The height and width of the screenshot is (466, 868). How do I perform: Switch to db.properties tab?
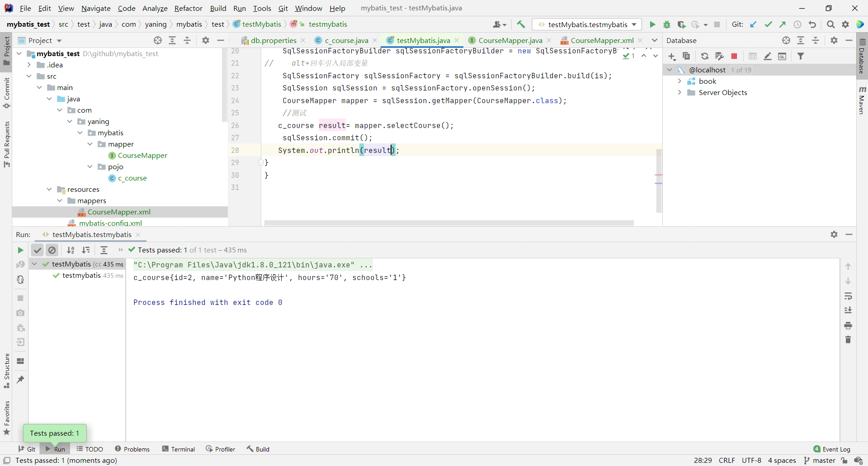pyautogui.click(x=273, y=40)
